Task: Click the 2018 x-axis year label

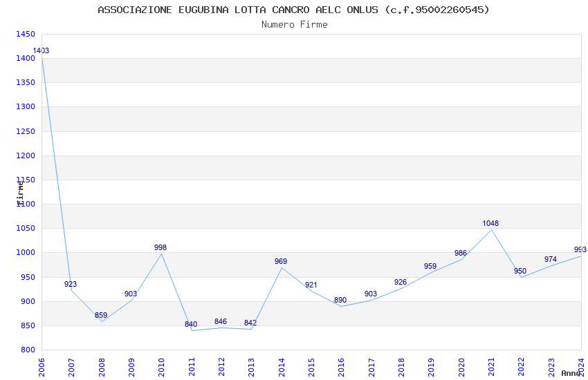Action: [x=401, y=368]
